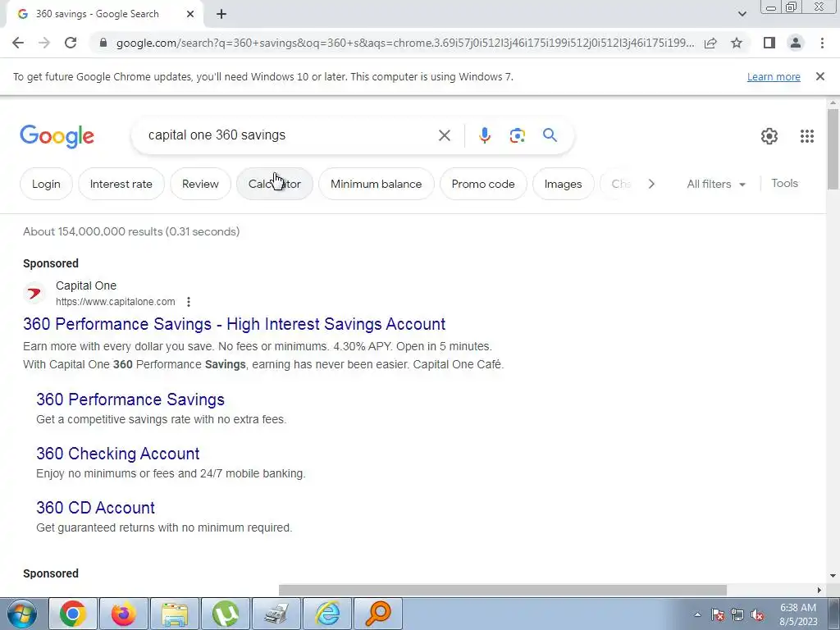Click Chrome in the taskbar
840x630 pixels.
click(x=73, y=614)
